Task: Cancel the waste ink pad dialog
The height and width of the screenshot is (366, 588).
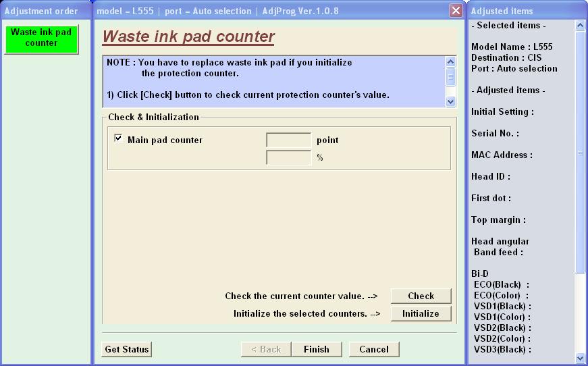Action: click(x=373, y=349)
